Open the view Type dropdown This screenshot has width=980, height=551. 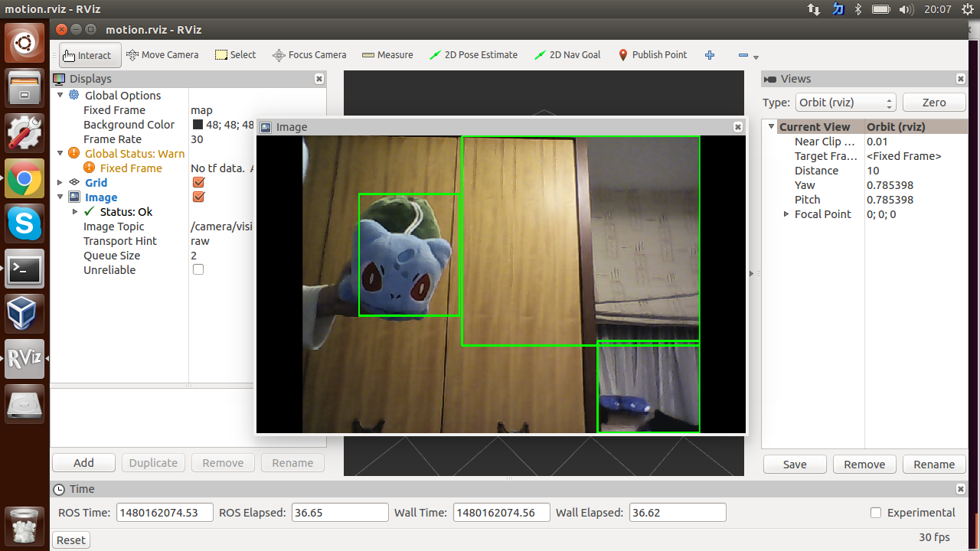[x=844, y=103]
